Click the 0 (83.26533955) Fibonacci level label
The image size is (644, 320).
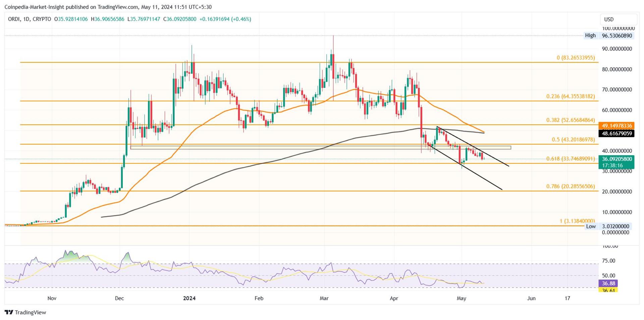click(576, 58)
